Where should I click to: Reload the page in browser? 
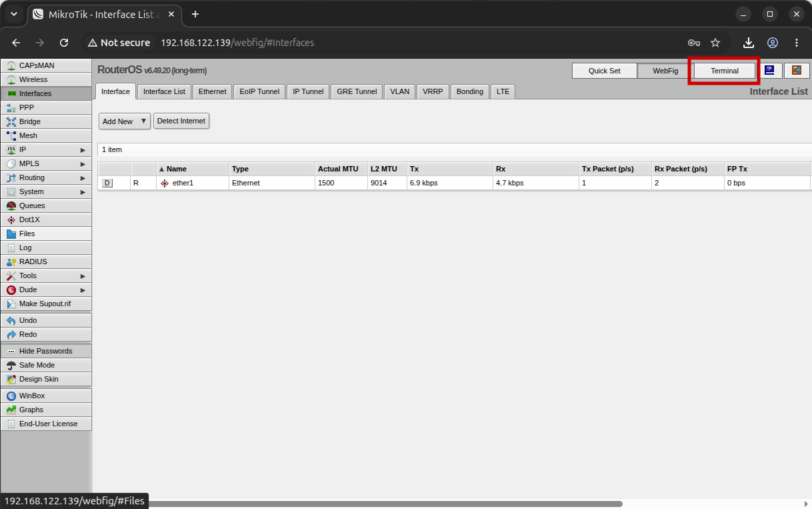(64, 43)
